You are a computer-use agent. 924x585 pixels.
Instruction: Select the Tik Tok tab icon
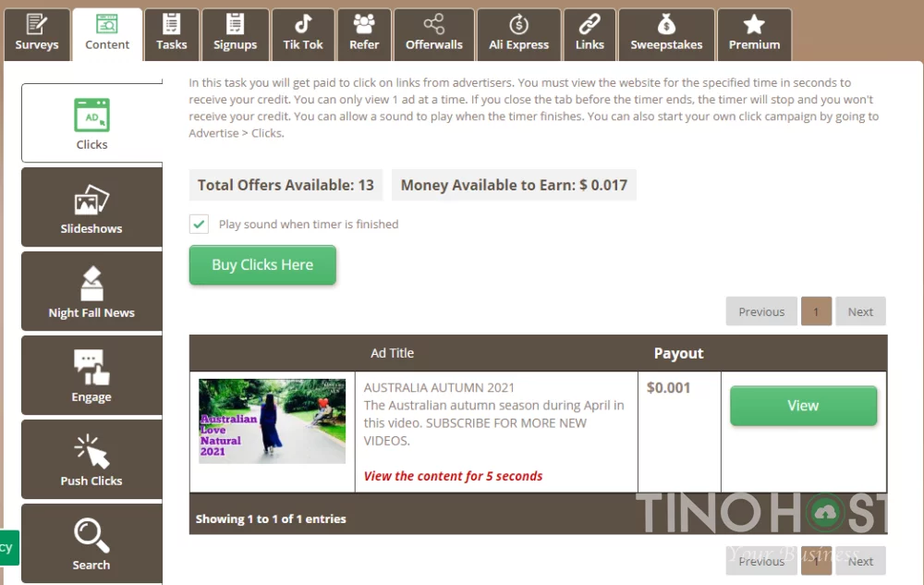click(x=303, y=25)
